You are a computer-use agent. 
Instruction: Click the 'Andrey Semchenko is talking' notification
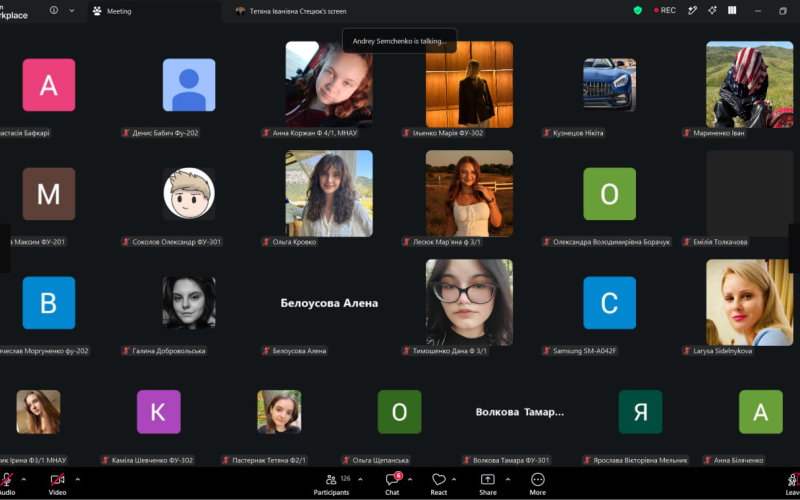(399, 41)
